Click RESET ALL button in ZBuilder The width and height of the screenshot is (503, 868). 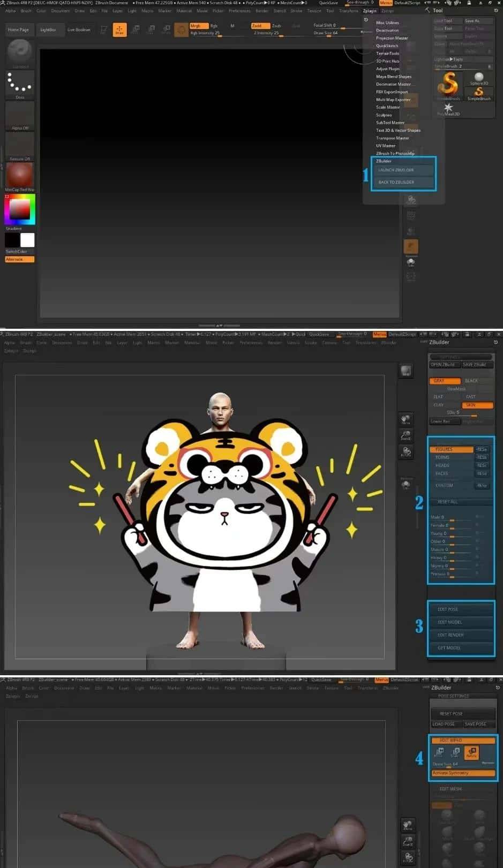point(461,502)
